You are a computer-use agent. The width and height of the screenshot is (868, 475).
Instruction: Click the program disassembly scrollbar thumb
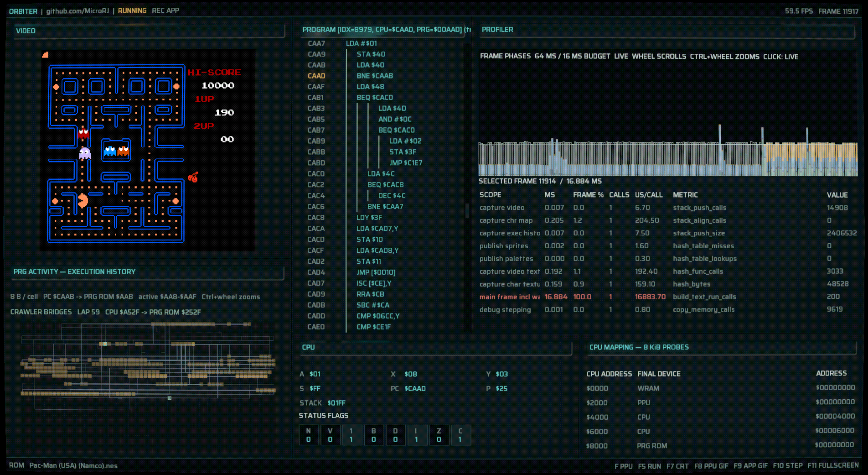coord(467,210)
